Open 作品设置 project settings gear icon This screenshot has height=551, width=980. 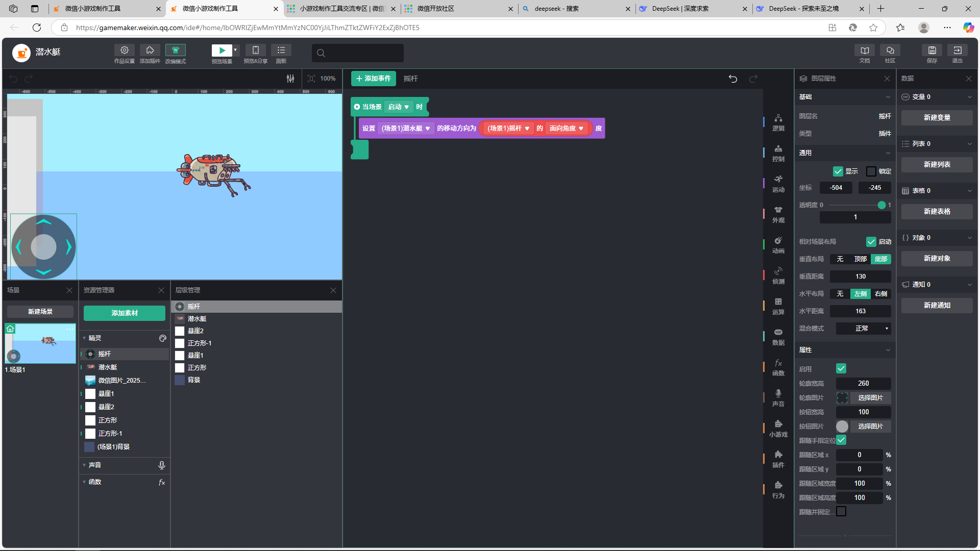point(124,50)
